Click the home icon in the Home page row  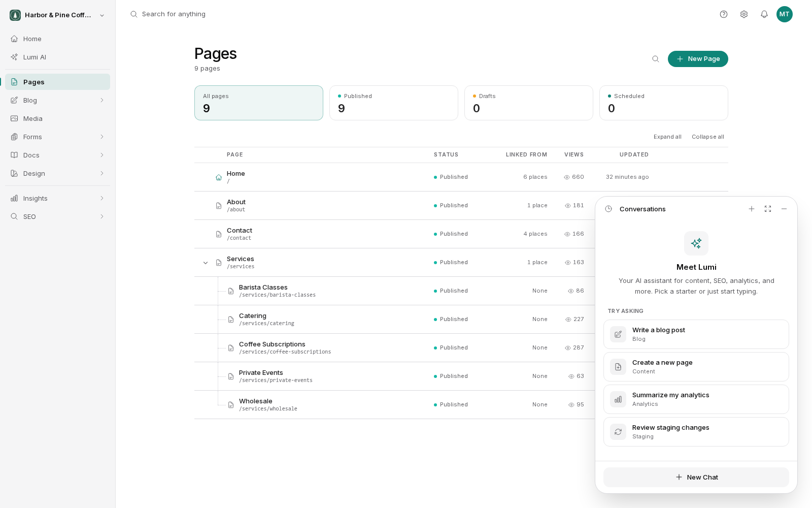coord(219,177)
